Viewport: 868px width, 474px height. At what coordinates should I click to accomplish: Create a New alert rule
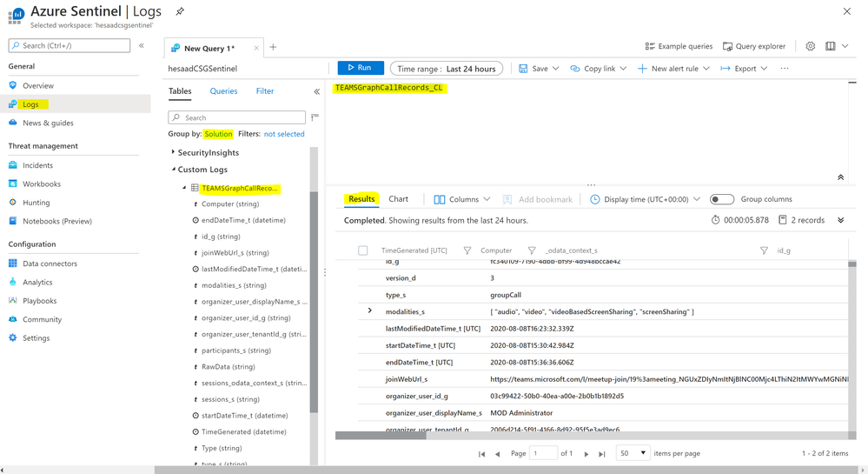[673, 69]
